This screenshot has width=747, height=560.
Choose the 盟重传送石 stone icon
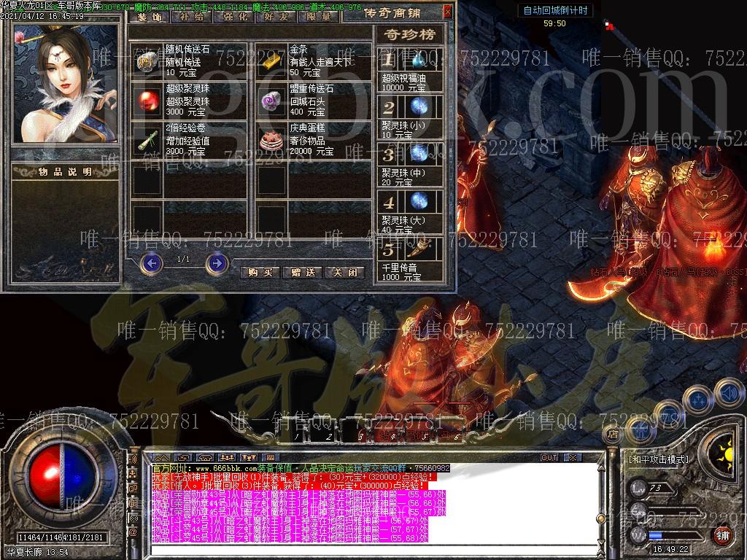271,99
